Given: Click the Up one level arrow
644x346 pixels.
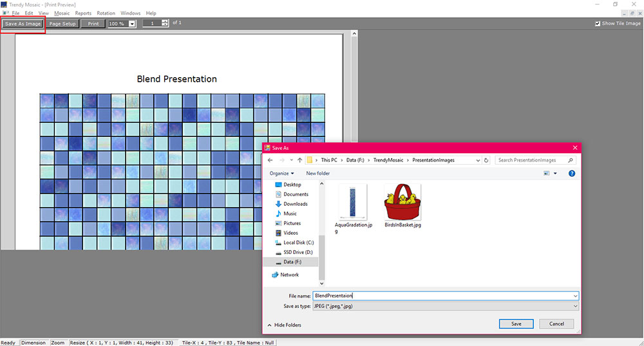Looking at the screenshot, I should [x=300, y=160].
